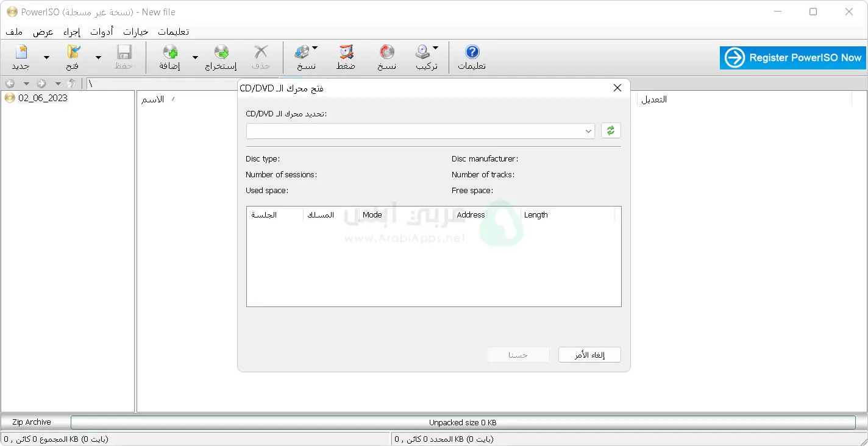Click the Register PowerISO Now banner

point(793,58)
